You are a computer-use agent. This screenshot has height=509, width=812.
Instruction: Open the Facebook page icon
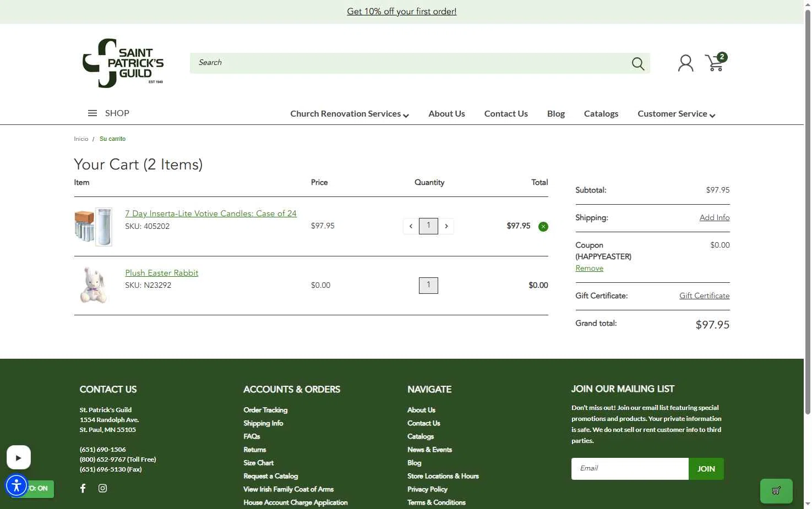coord(83,488)
